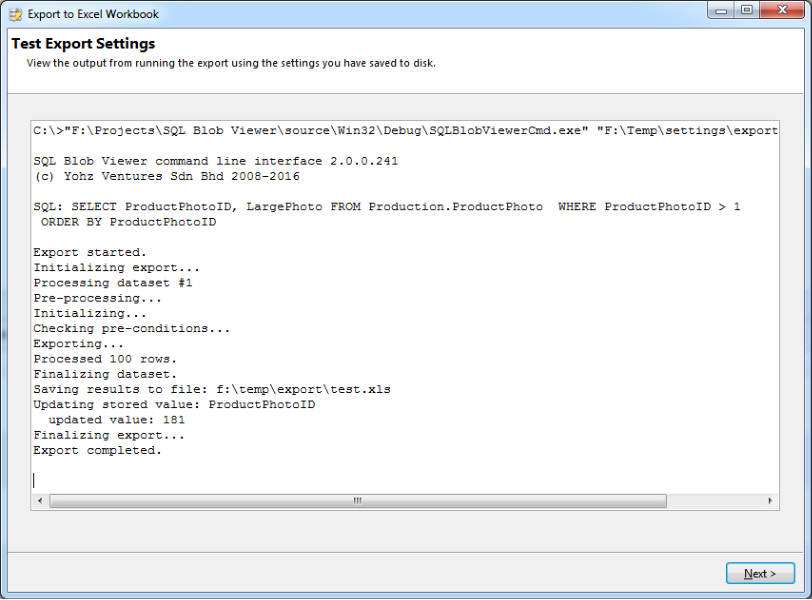Click the 'Saving results to file' line
The width and height of the screenshot is (812, 600).
pos(211,389)
